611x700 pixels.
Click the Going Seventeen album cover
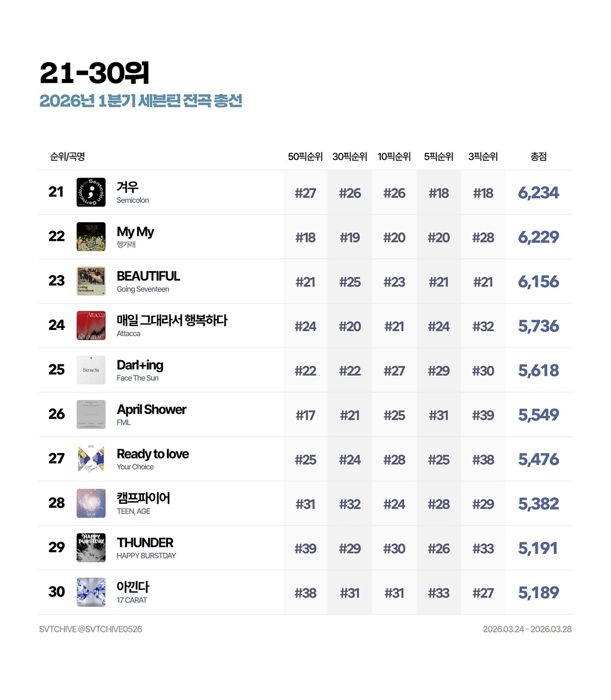[91, 281]
